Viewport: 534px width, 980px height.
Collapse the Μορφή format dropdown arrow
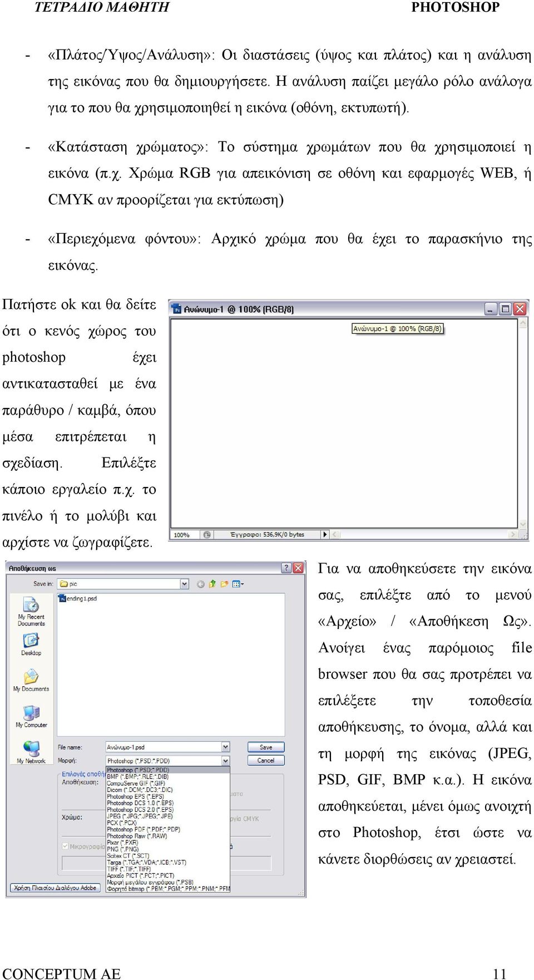click(226, 760)
